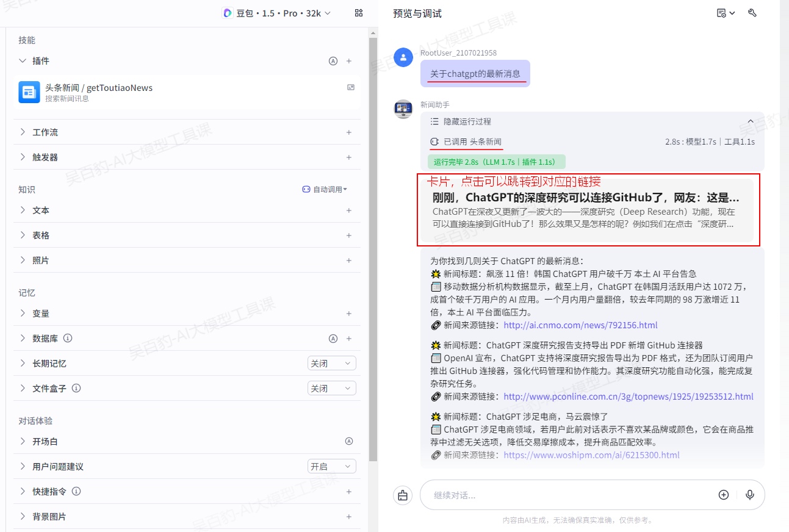
Task: Open the 文件盒子 关闭 dropdown
Action: click(332, 389)
